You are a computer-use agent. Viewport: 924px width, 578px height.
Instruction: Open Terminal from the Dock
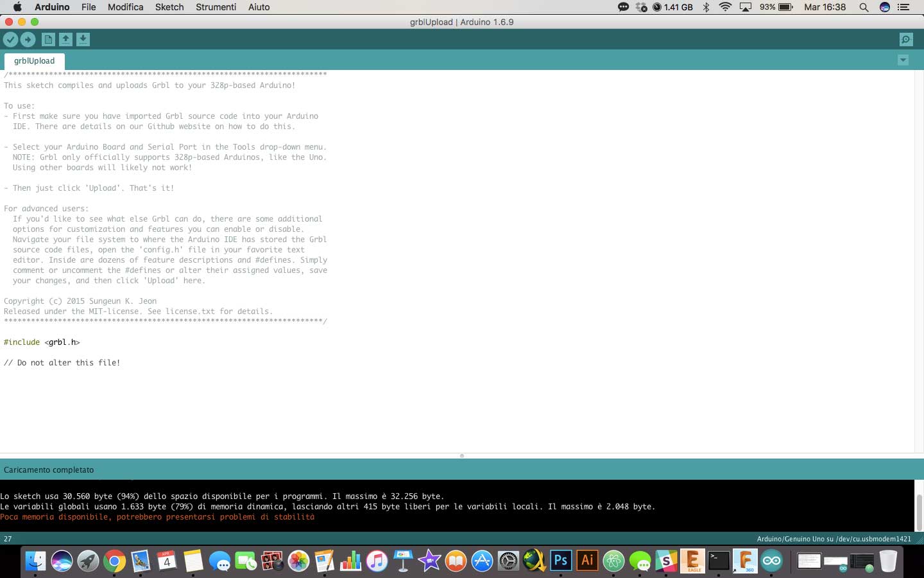[719, 561]
